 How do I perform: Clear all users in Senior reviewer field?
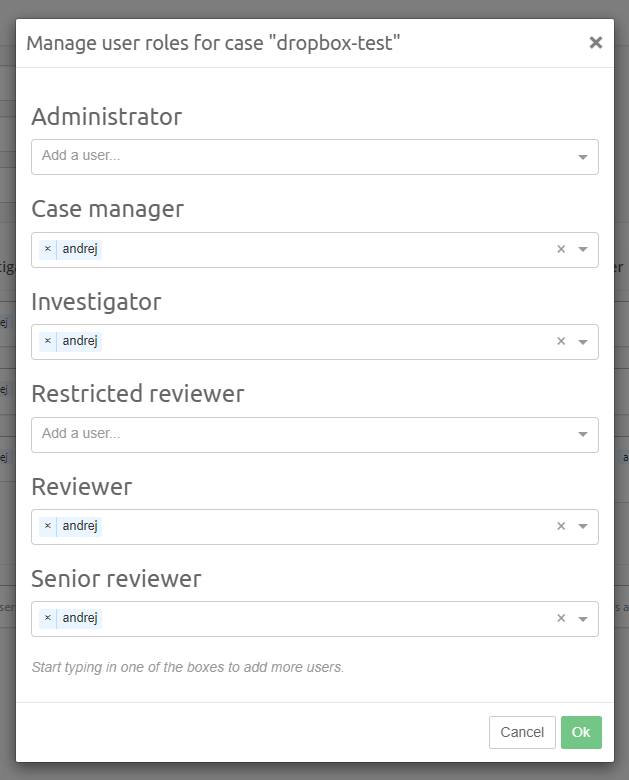pyautogui.click(x=561, y=618)
